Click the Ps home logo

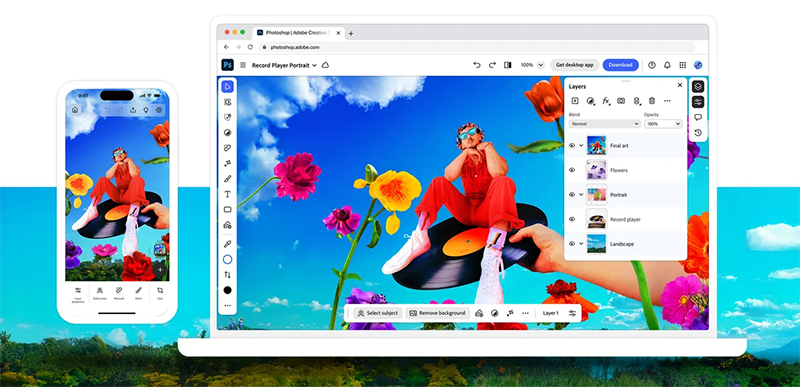(228, 65)
